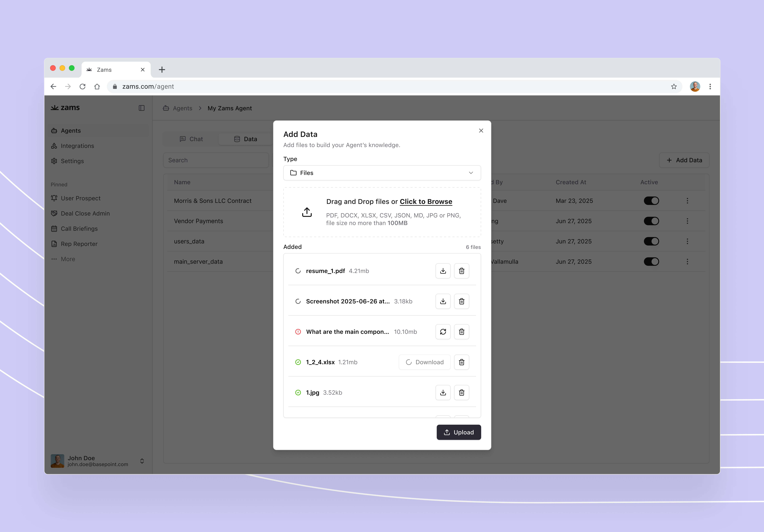Delete resume_1.pdf from added files
Image resolution: width=764 pixels, height=532 pixels.
coord(461,271)
